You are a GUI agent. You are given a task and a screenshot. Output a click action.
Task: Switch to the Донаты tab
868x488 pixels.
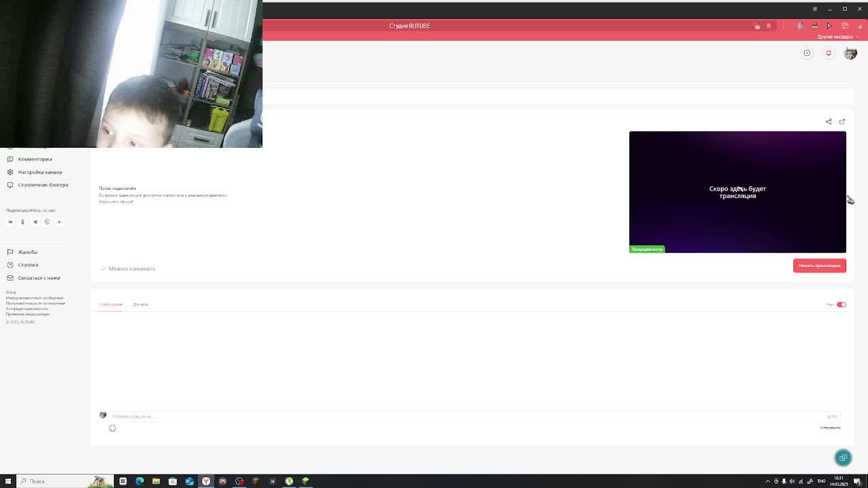click(x=140, y=304)
